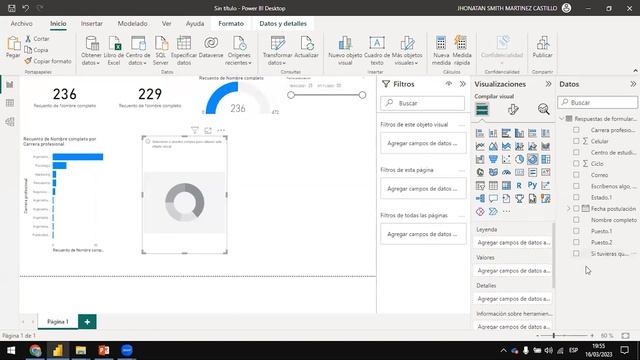Select the Q&A speech bubble visual

pos(493,198)
